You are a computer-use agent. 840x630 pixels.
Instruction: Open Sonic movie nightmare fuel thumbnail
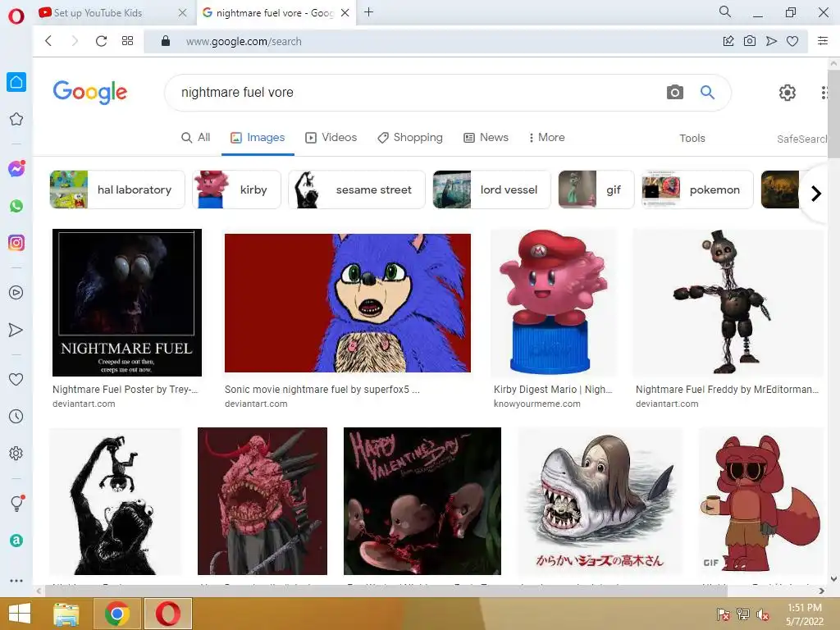[x=348, y=303]
